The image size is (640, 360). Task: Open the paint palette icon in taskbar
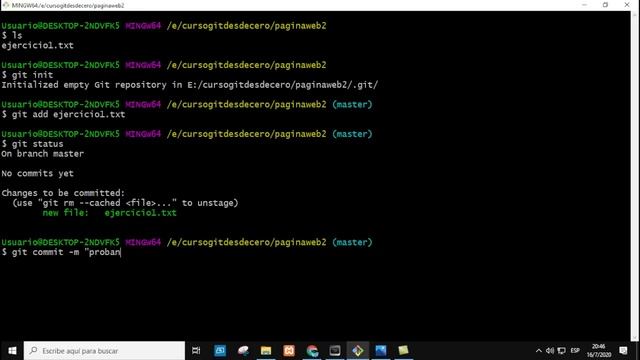click(243, 351)
